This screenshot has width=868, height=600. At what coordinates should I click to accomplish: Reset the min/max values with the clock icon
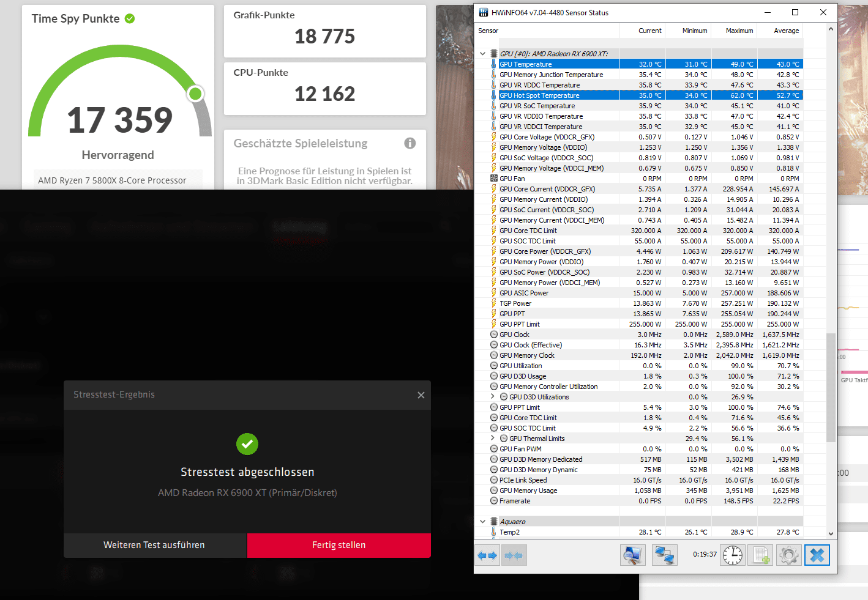[733, 555]
